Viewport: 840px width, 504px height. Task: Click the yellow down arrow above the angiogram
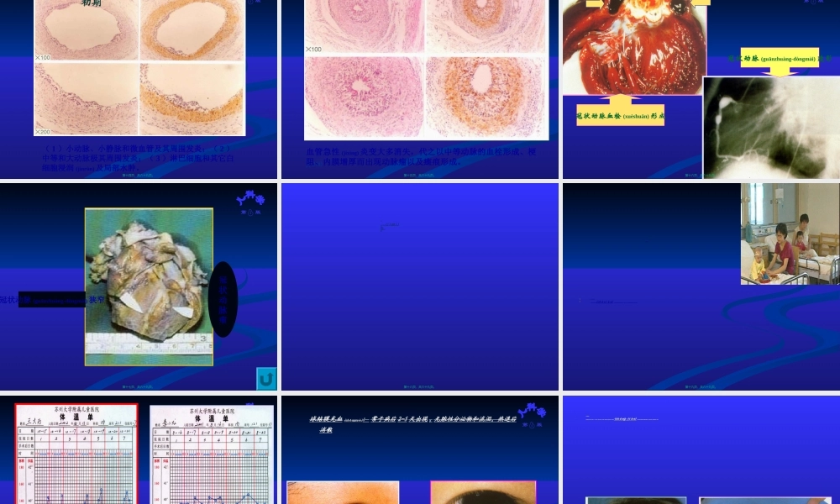783,72
